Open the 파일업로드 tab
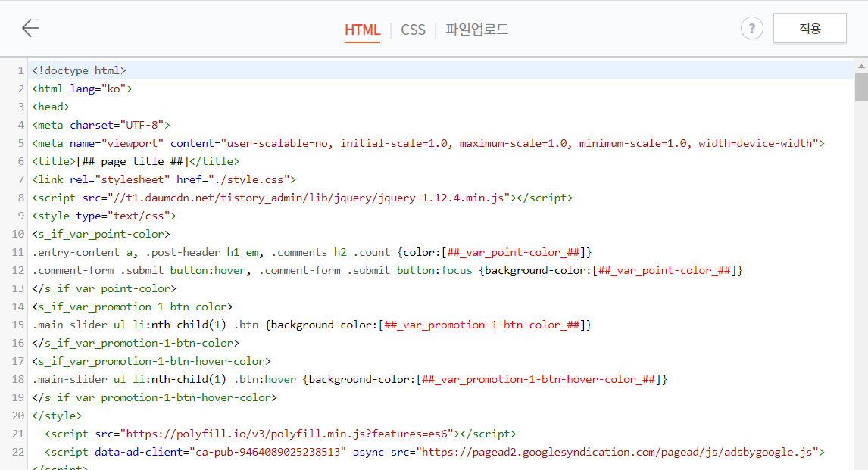Viewport: 868px width, 470px height. [476, 30]
